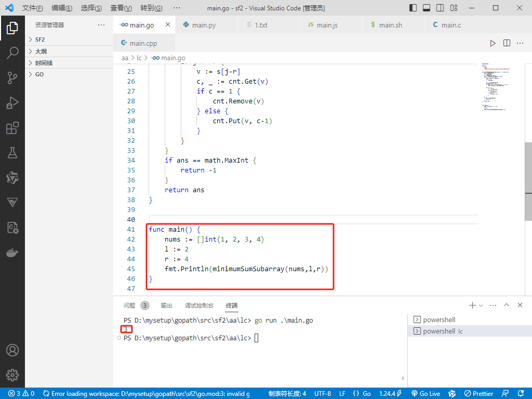Open Explorer panel more actions ellipsis
This screenshot has width=532, height=399.
coord(101,25)
